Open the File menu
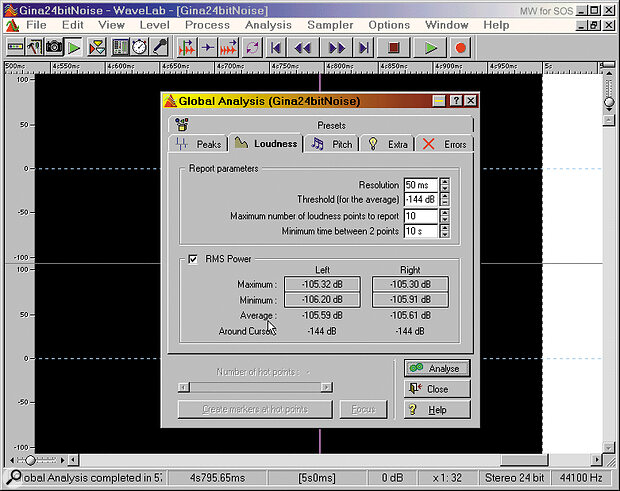The image size is (620, 491). tap(36, 25)
